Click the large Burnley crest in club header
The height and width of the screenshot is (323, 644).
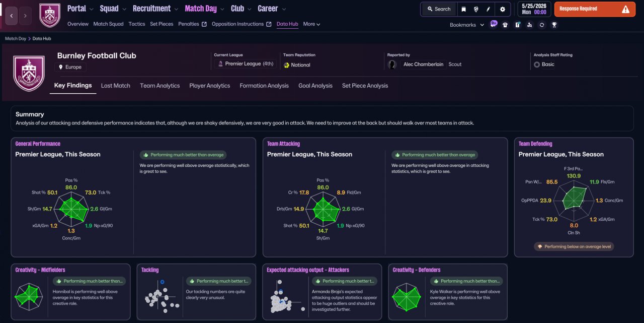point(29,73)
